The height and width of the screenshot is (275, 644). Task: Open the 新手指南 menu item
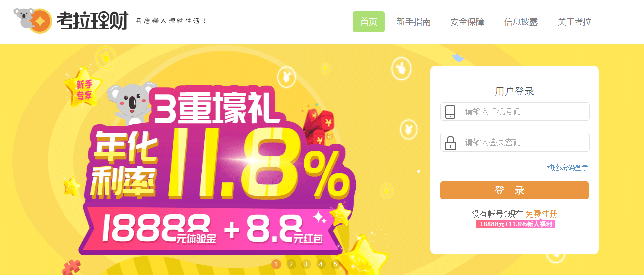[x=414, y=22]
